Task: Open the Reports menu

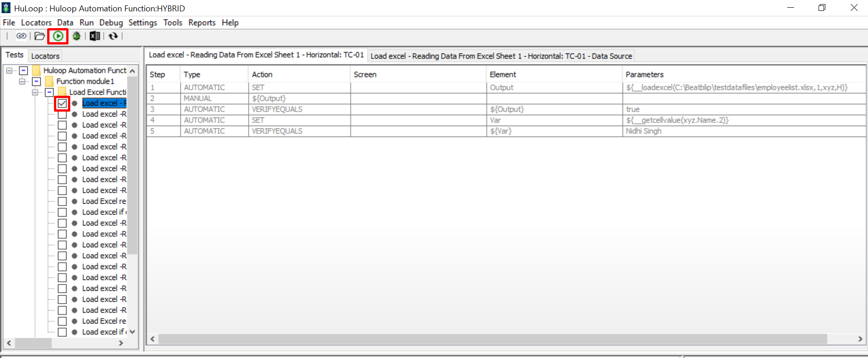Action: click(202, 23)
